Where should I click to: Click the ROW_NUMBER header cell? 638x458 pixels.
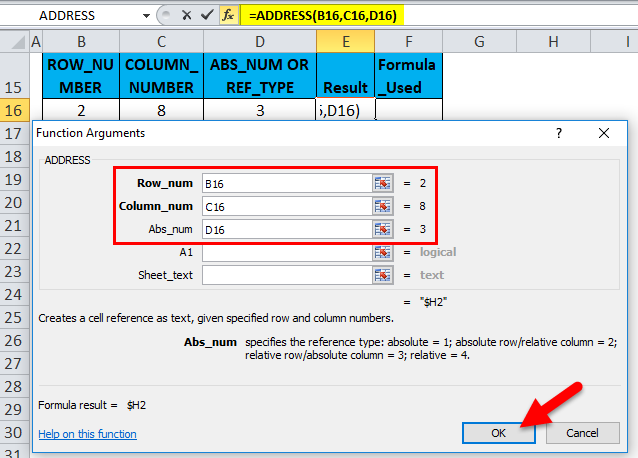pyautogui.click(x=81, y=76)
